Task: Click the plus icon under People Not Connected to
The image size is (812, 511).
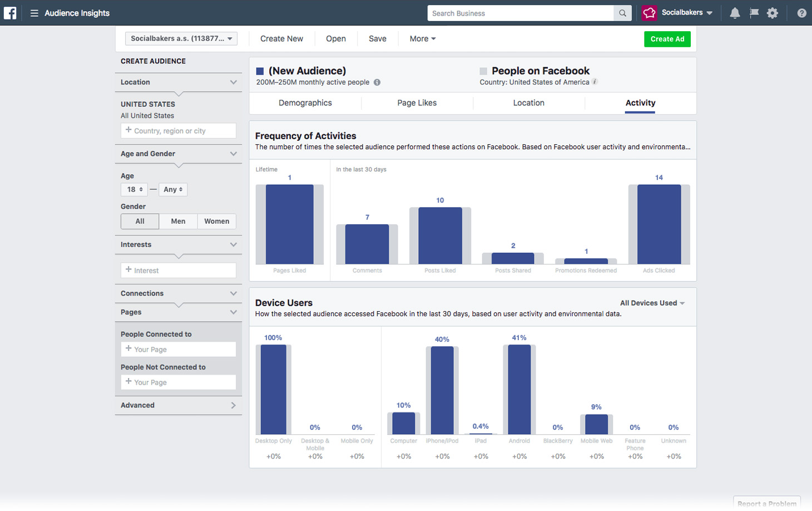Action: coord(128,381)
